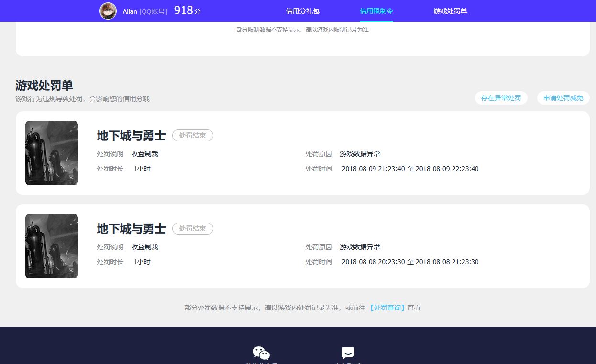Click the 处罚结束 badge on the second card
This screenshot has width=596, height=364.
[192, 228]
